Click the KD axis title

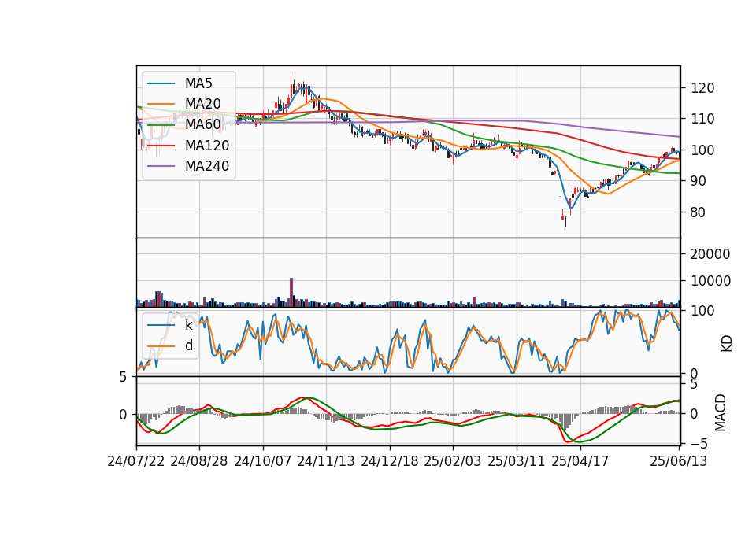pos(727,343)
